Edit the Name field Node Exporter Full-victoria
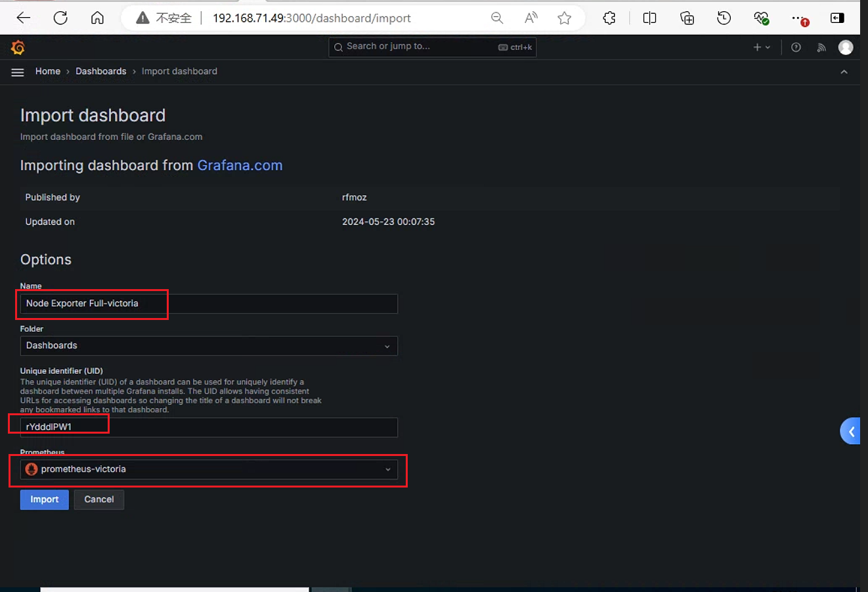 [x=209, y=304]
